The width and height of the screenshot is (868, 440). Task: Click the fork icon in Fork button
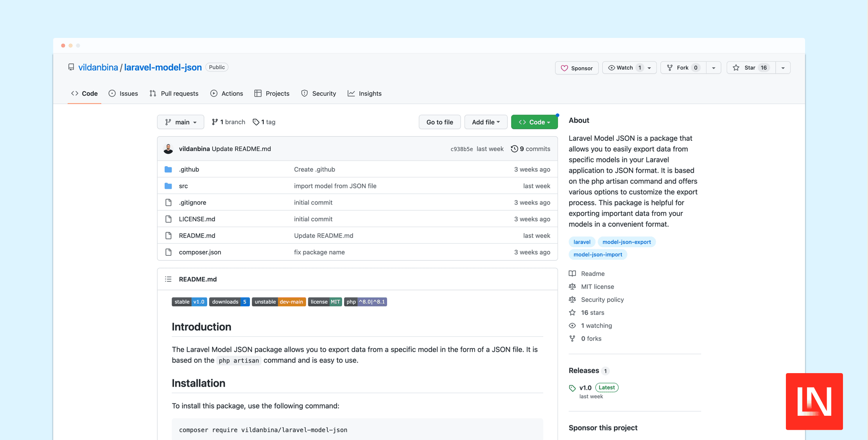[x=670, y=68]
